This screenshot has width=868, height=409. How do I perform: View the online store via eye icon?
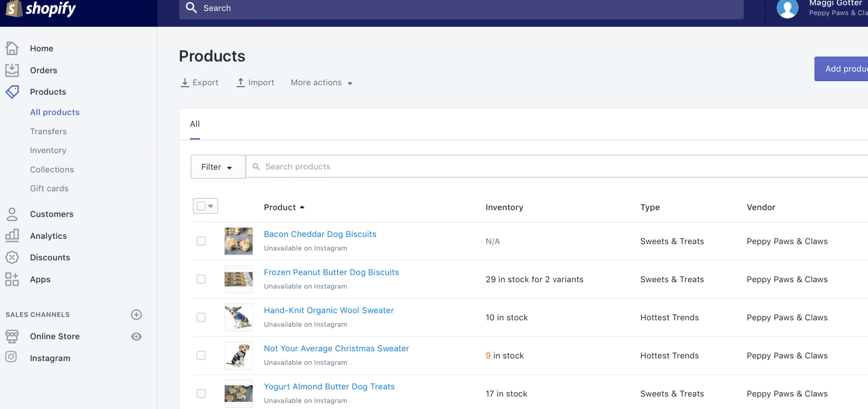tap(136, 336)
